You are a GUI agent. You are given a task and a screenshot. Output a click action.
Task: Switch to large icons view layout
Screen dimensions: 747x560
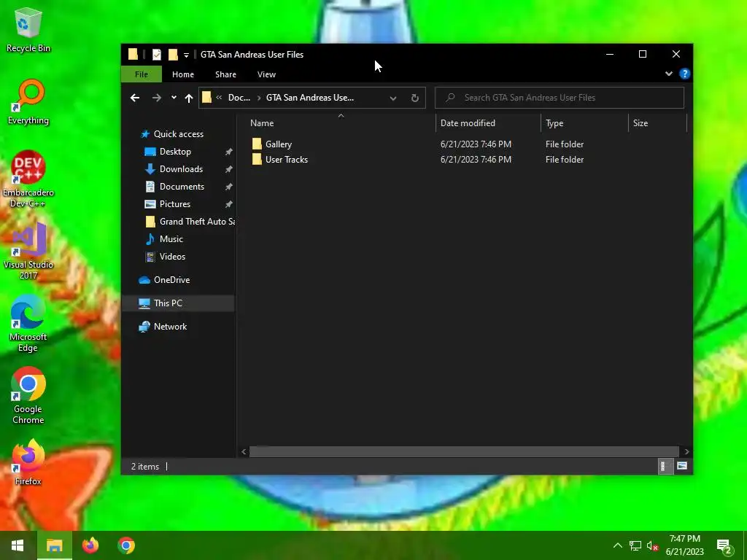(682, 466)
